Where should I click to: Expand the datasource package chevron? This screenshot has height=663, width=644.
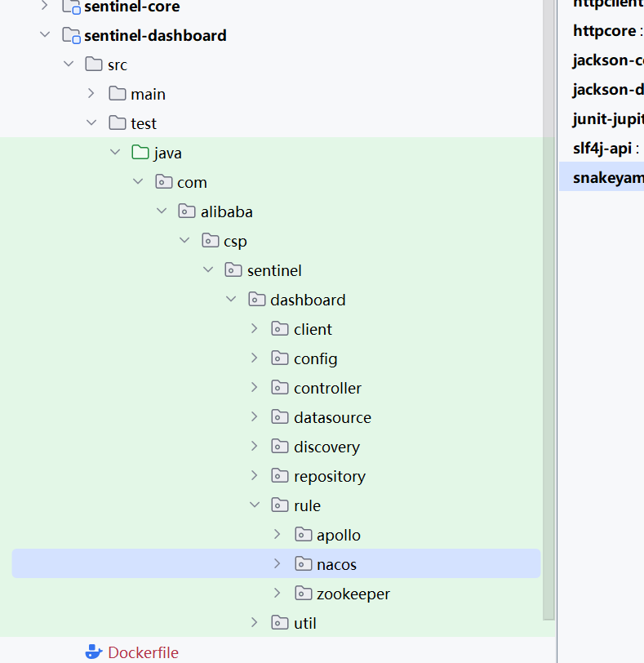coord(254,417)
